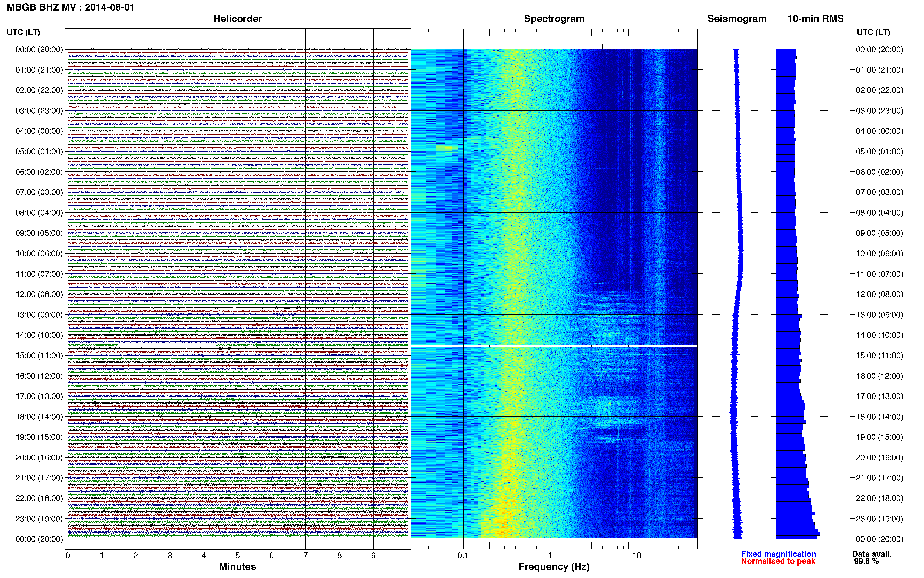Click the '10-min RMS' panel heading

tap(816, 18)
